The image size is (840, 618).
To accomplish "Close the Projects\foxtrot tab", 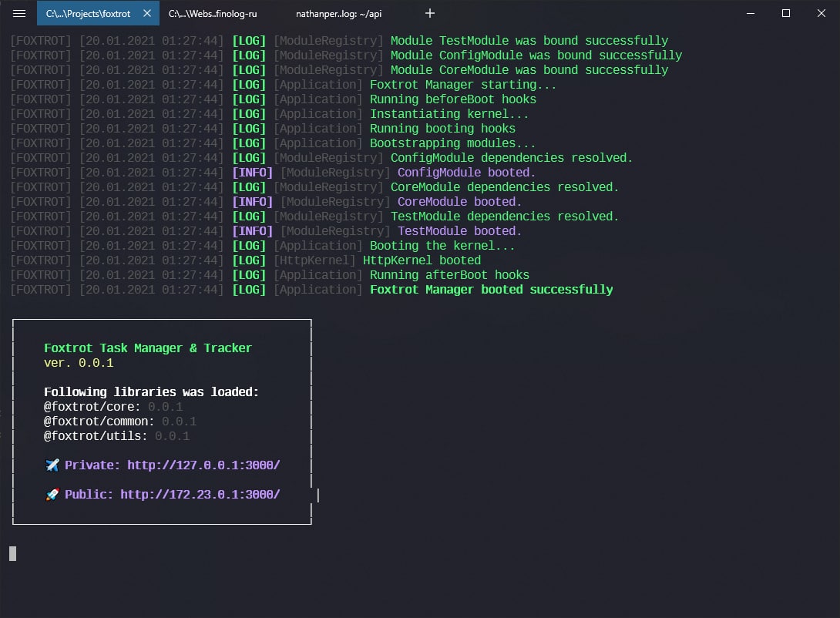I will [147, 13].
